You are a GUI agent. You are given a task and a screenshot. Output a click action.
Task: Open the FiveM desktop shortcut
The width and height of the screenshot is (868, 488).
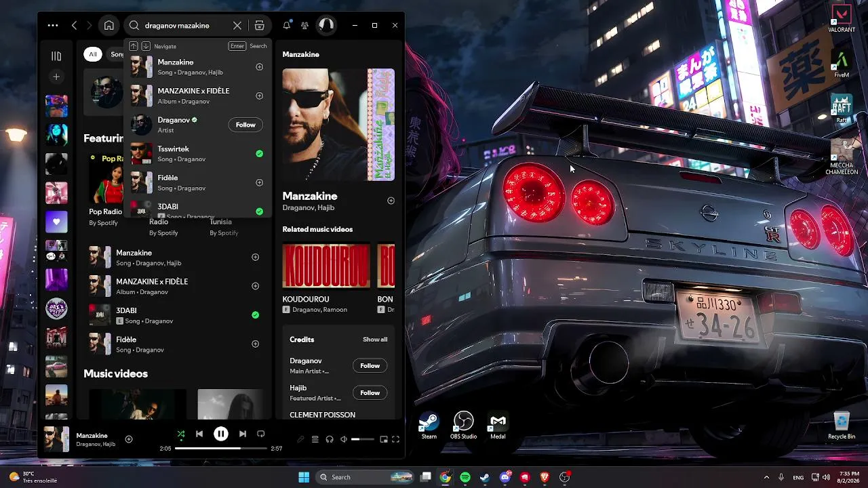coord(842,64)
